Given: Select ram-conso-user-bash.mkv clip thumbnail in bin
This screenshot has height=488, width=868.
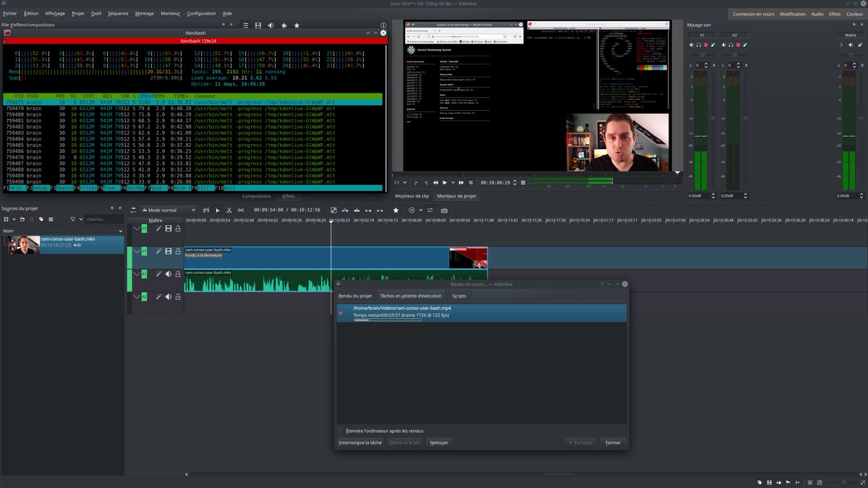Looking at the screenshot, I should coord(24,245).
